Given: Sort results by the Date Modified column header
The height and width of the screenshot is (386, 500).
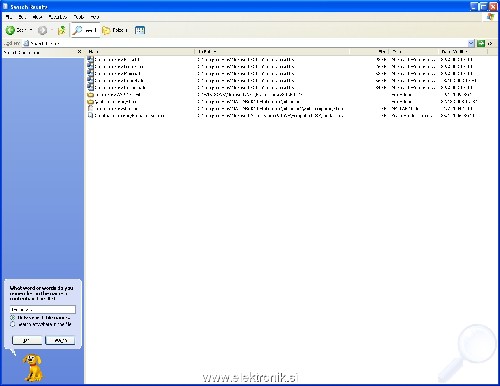Looking at the screenshot, I should click(x=463, y=52).
